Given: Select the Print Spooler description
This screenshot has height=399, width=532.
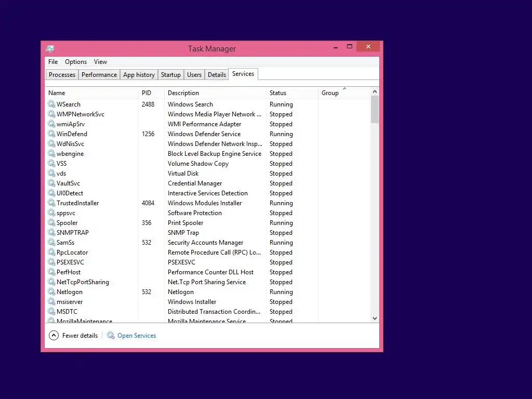Looking at the screenshot, I should click(185, 222).
